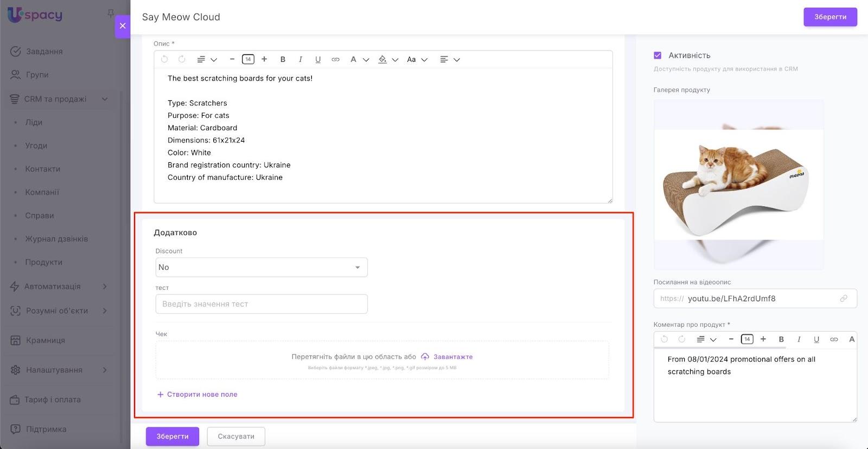Click Bold icon in description editor toolbar

[x=283, y=59]
